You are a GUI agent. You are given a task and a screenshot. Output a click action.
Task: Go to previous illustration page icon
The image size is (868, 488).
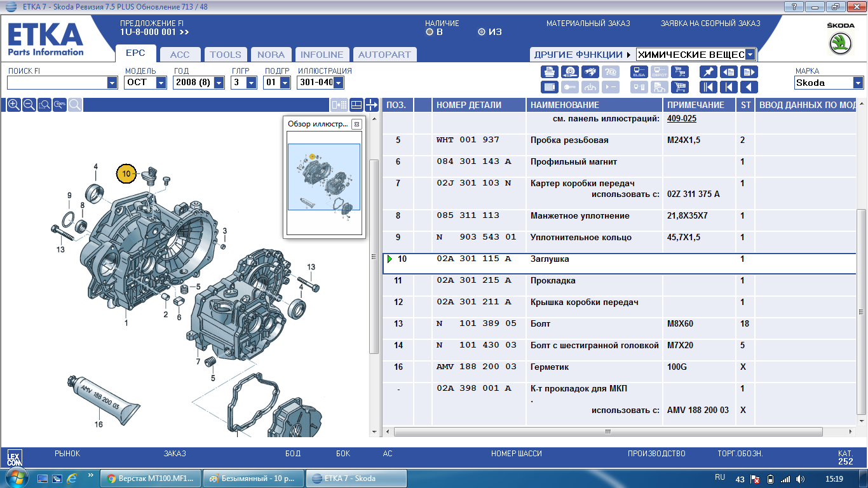[x=729, y=72]
